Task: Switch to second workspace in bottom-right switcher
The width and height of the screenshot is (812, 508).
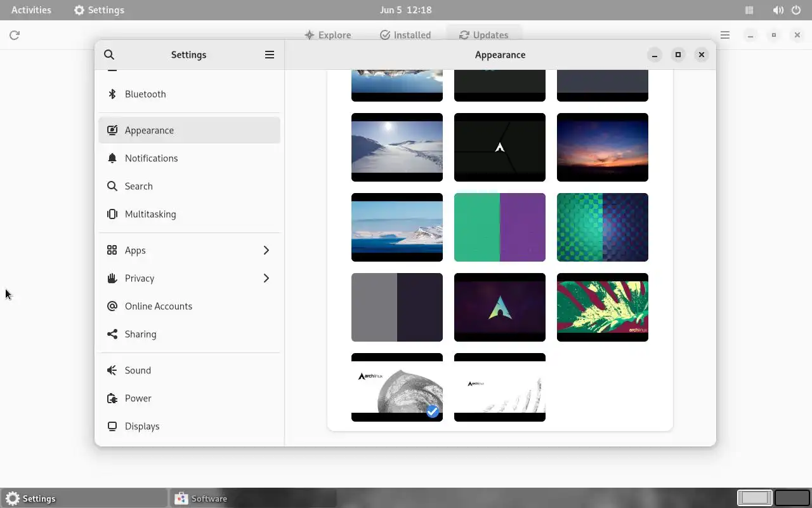Action: click(x=792, y=498)
